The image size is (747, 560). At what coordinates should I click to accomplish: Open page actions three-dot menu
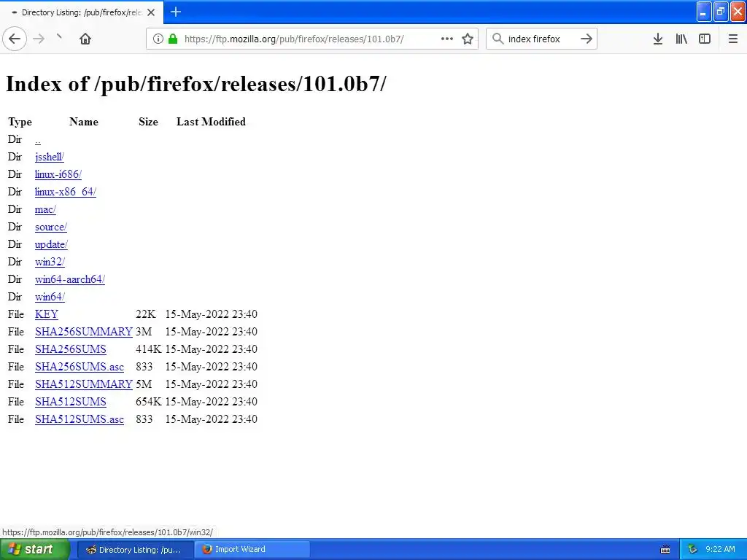coord(447,39)
